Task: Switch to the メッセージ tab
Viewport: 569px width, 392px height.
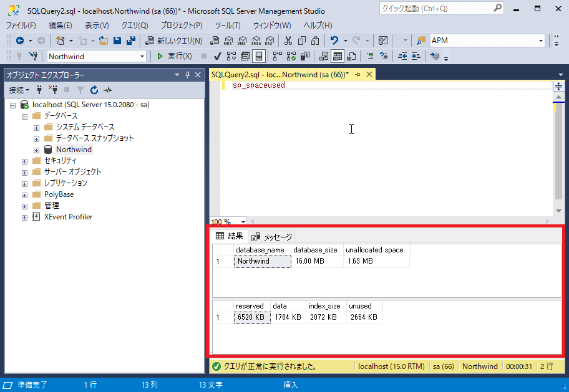Action: (272, 237)
